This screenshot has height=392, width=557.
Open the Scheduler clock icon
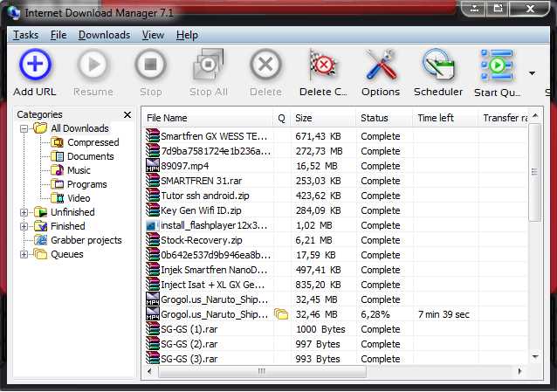(438, 64)
